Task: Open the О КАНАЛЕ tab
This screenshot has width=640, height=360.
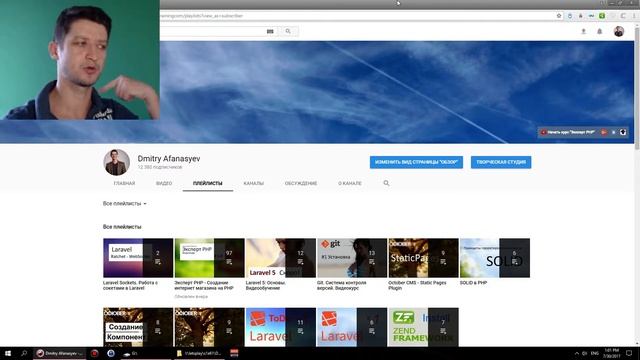Action: tap(350, 183)
